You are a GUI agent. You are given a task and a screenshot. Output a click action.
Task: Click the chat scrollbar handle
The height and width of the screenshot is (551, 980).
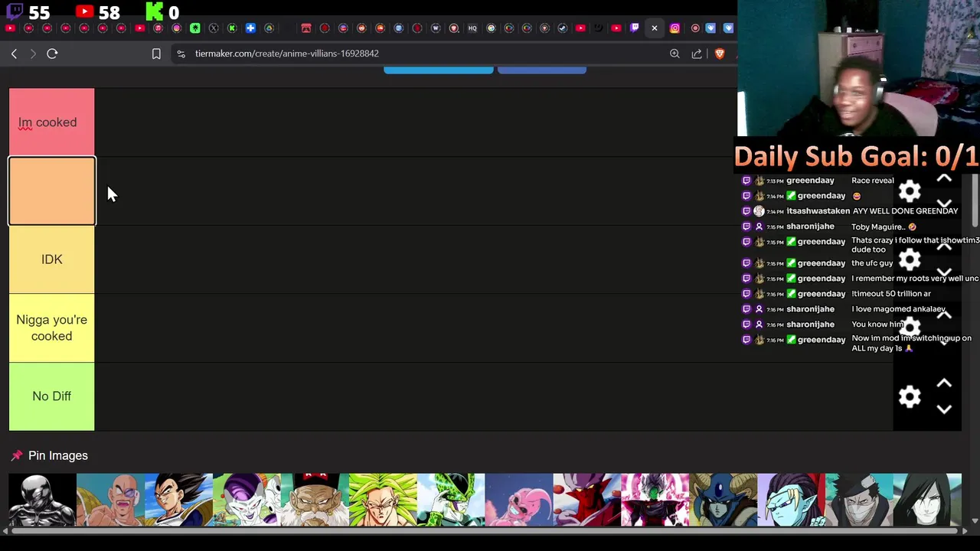(975, 201)
